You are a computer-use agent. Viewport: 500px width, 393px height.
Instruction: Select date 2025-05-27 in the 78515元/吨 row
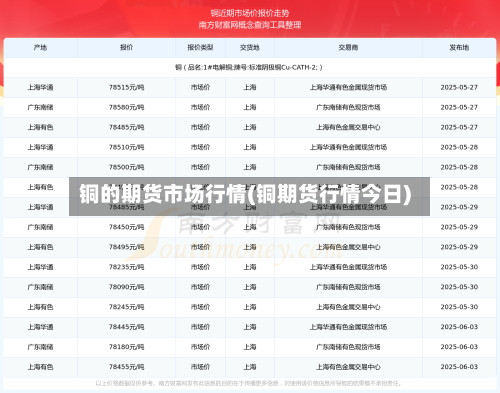pyautogui.click(x=459, y=87)
